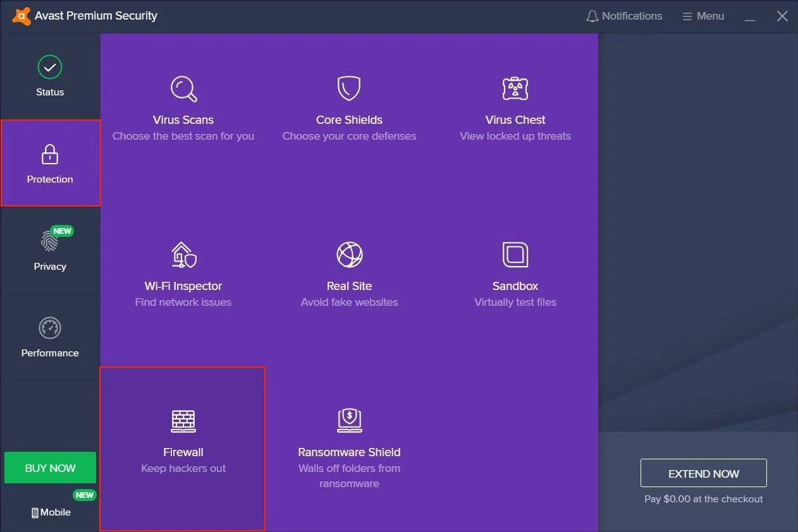
Task: Select the Real Site globe icon
Action: [349, 255]
